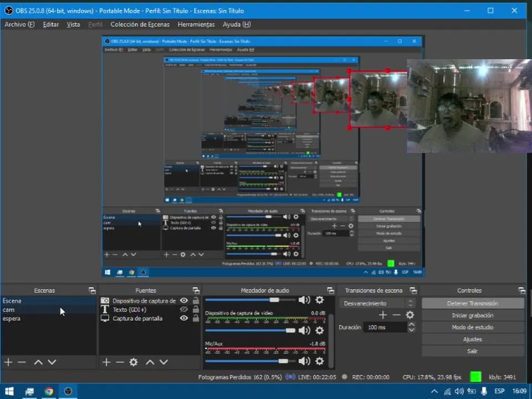This screenshot has height=399, width=532.
Task: Select the cam scene
Action: point(49,309)
